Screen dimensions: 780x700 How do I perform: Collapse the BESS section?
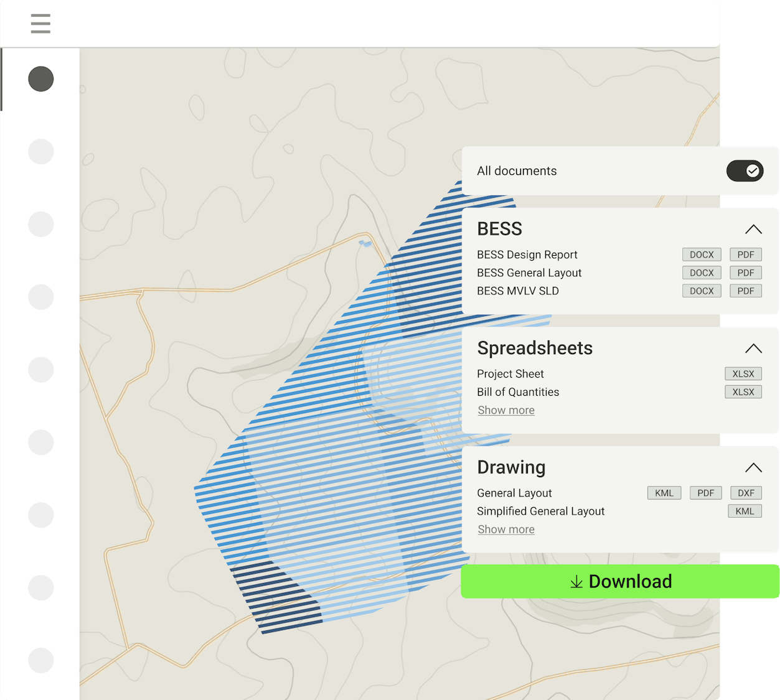753,229
